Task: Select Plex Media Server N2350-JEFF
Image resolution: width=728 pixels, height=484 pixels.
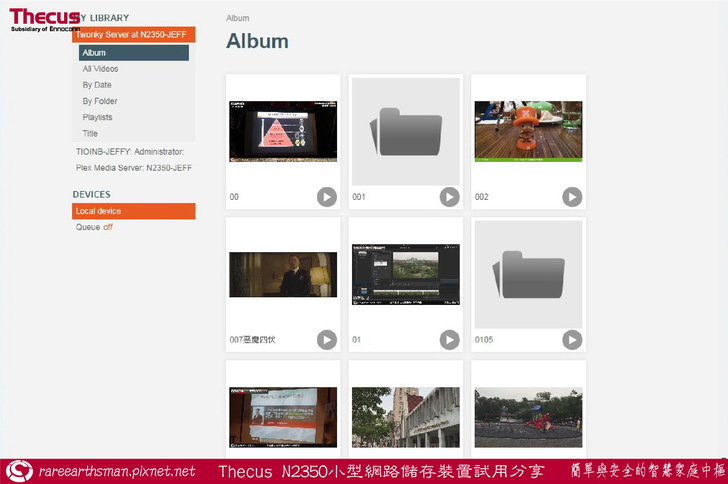Action: [134, 168]
